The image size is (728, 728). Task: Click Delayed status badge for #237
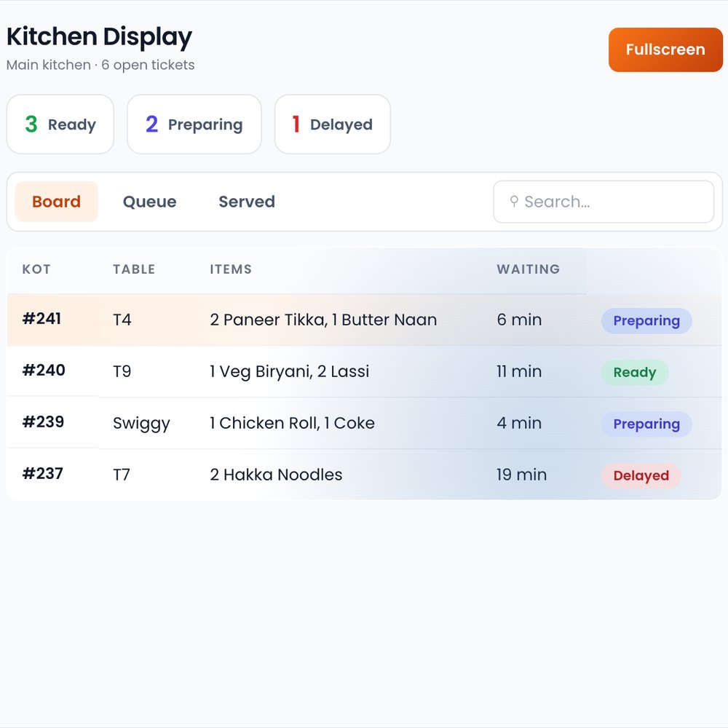[x=641, y=475]
